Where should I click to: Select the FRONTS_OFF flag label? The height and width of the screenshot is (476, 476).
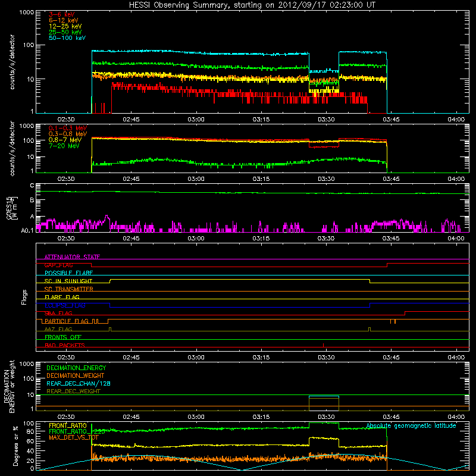coord(63,337)
